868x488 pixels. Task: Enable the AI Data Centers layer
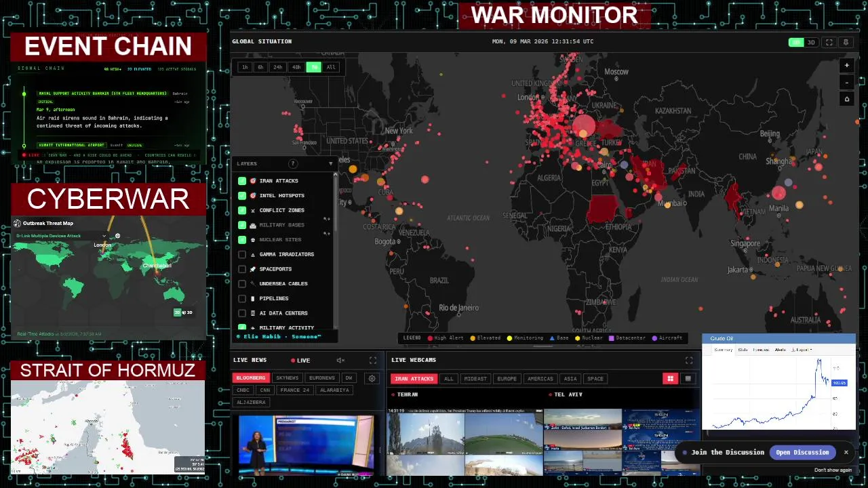[x=242, y=313]
